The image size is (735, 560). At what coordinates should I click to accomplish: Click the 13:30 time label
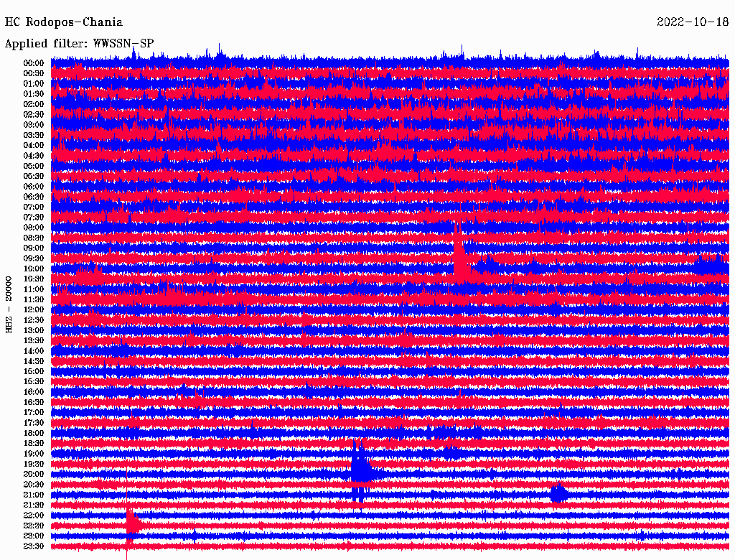pyautogui.click(x=34, y=340)
